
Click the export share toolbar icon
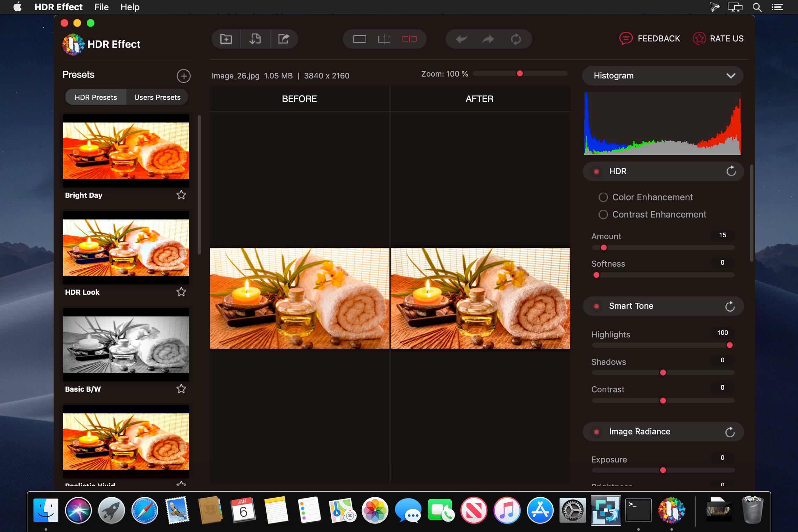coord(284,39)
